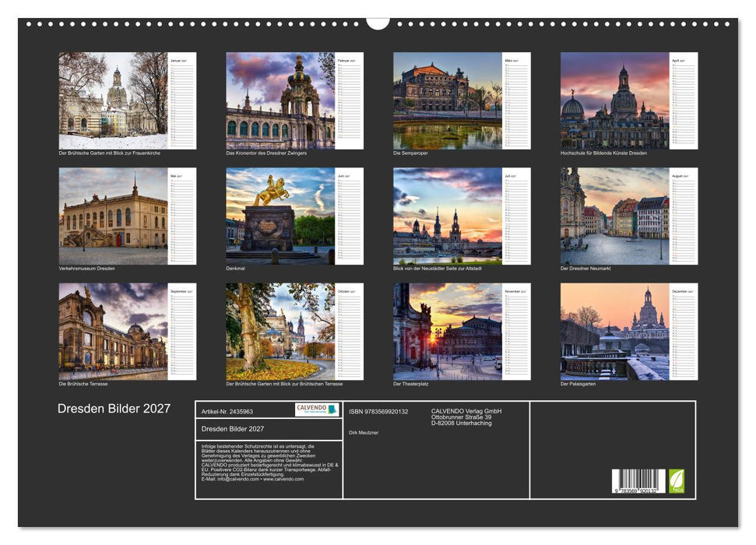Click 'Artikel-Nr. 2435963' text
The width and height of the screenshot is (756, 545).
(x=227, y=411)
